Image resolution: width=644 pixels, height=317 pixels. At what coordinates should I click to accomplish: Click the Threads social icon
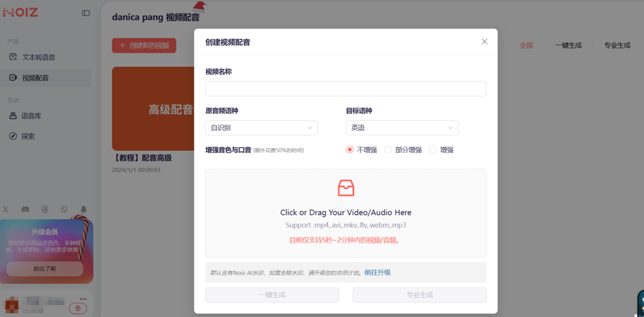45,209
